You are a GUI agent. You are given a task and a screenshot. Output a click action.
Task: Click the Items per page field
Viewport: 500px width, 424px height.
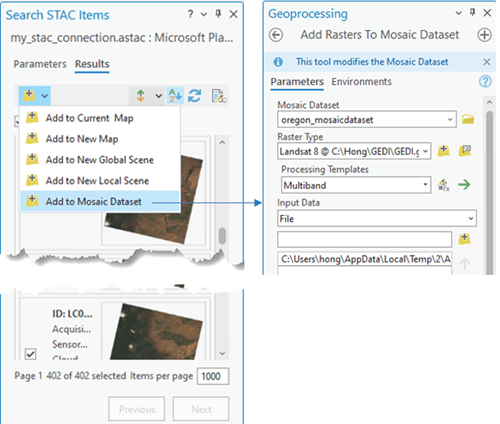click(213, 376)
